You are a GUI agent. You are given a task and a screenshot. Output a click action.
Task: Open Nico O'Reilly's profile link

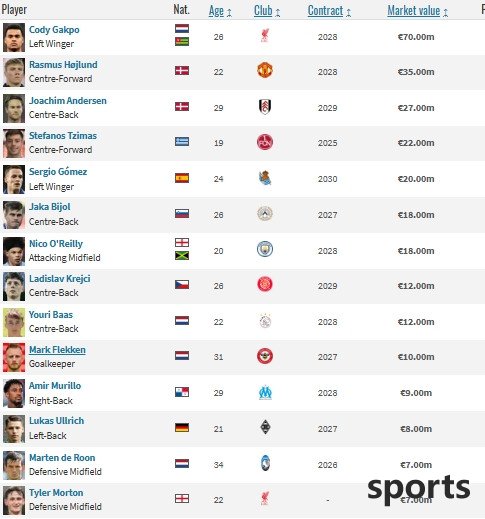pos(56,244)
